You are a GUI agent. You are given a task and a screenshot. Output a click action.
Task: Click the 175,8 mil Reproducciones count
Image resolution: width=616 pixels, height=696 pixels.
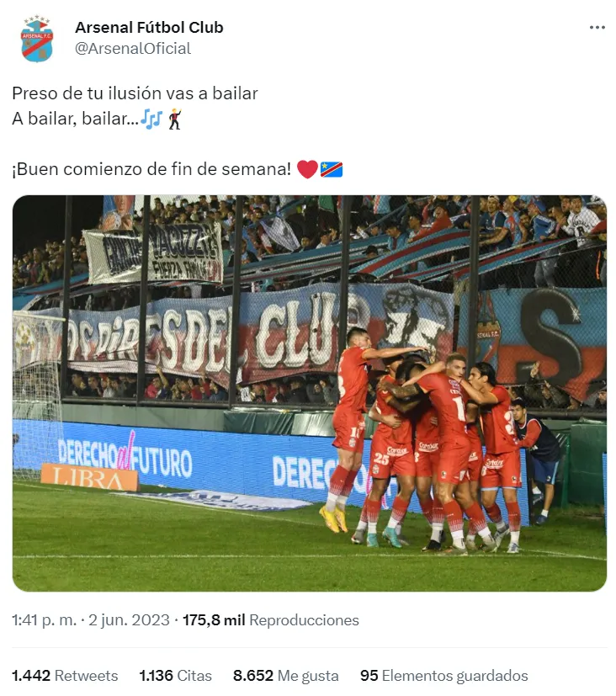coord(271,620)
